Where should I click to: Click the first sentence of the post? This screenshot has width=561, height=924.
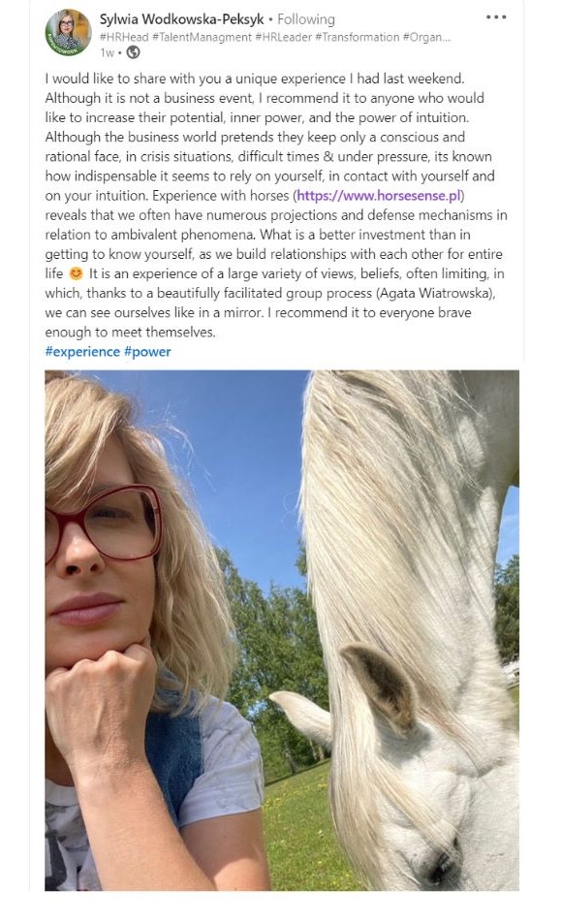[255, 79]
